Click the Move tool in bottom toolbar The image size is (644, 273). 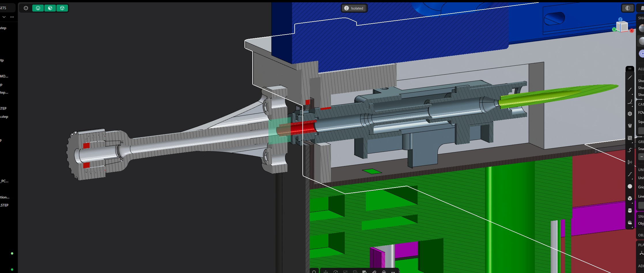[x=325, y=272]
